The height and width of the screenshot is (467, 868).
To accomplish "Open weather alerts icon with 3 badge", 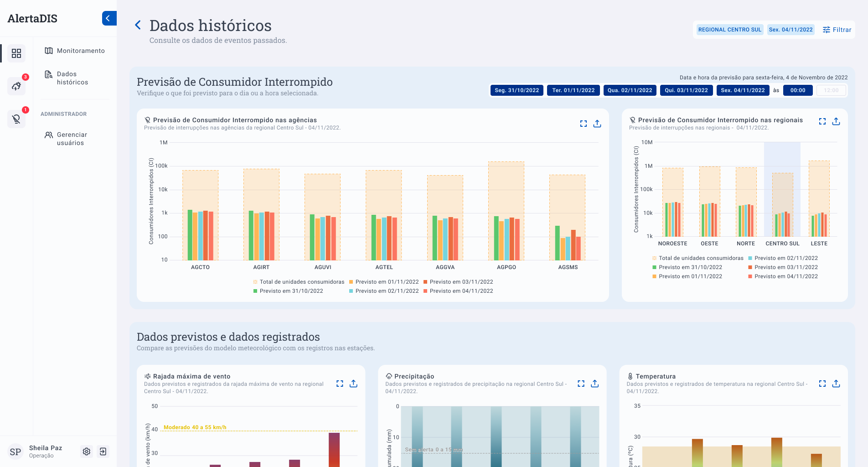I will point(16,86).
